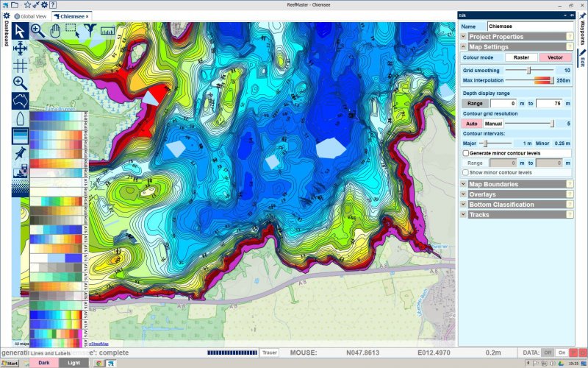Open the Waypoints side tab
Screen dimensions: 588x368
tap(582, 32)
